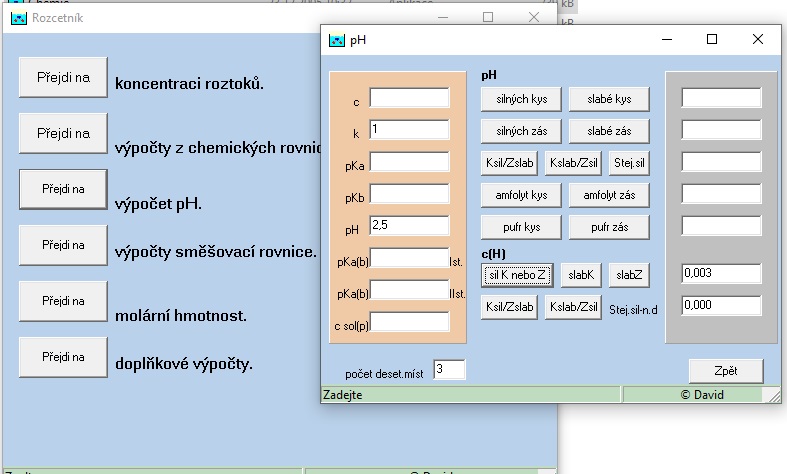Click Přejdi na for výpočet pH
This screenshot has height=474, width=787.
coord(63,189)
